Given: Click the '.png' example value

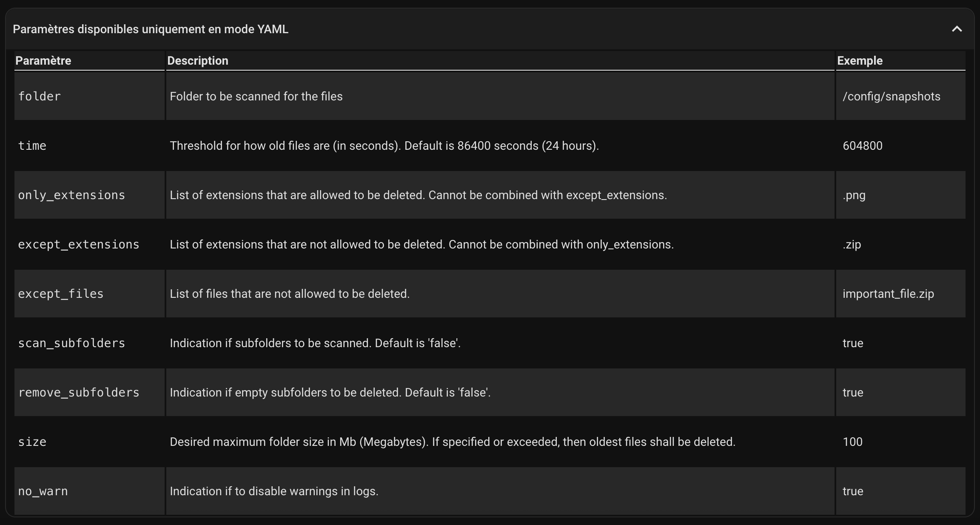Looking at the screenshot, I should coord(854,195).
